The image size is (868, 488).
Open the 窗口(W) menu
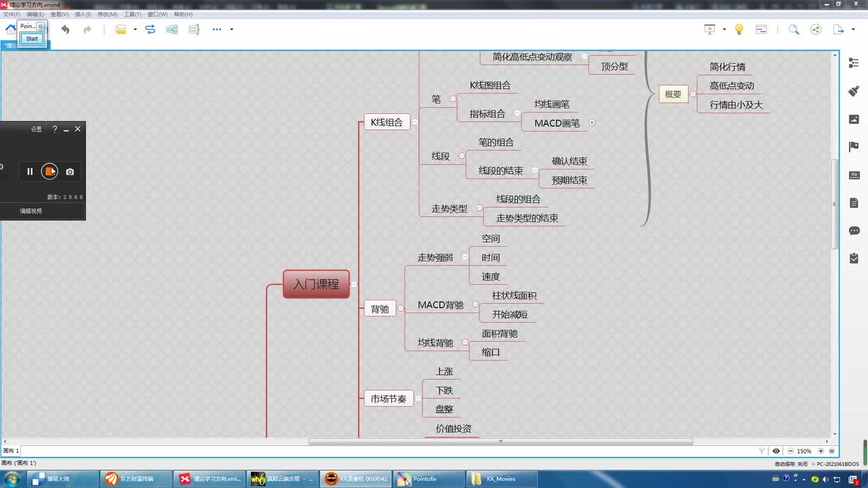pyautogui.click(x=157, y=14)
